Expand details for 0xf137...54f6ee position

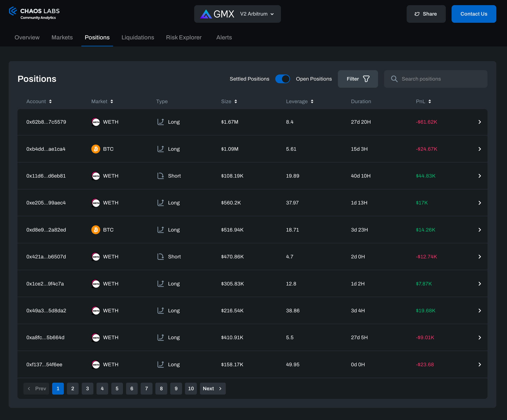tap(480, 365)
